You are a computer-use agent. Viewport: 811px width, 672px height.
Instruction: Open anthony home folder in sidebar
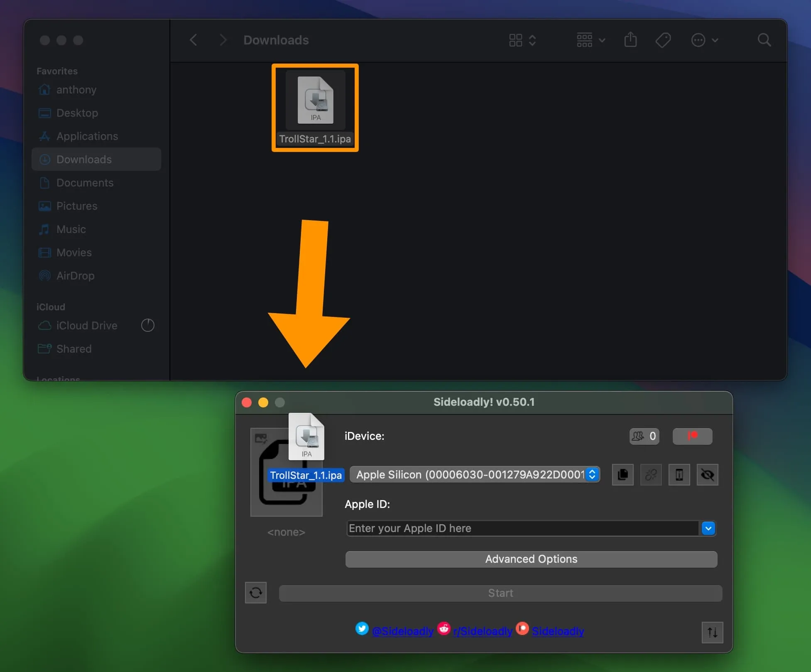click(x=96, y=90)
